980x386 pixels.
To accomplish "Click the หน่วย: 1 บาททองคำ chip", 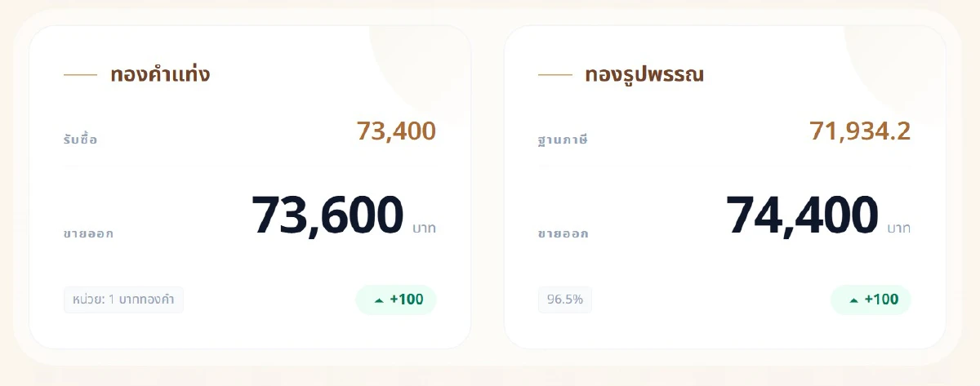I will click(123, 299).
